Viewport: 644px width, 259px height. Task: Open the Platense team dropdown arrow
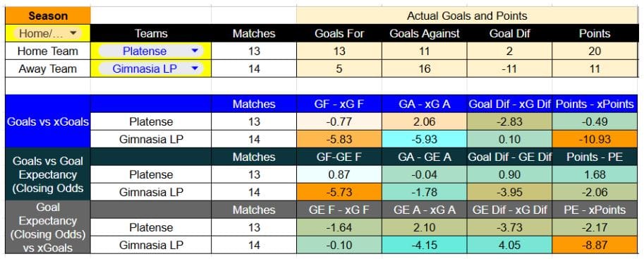[195, 51]
